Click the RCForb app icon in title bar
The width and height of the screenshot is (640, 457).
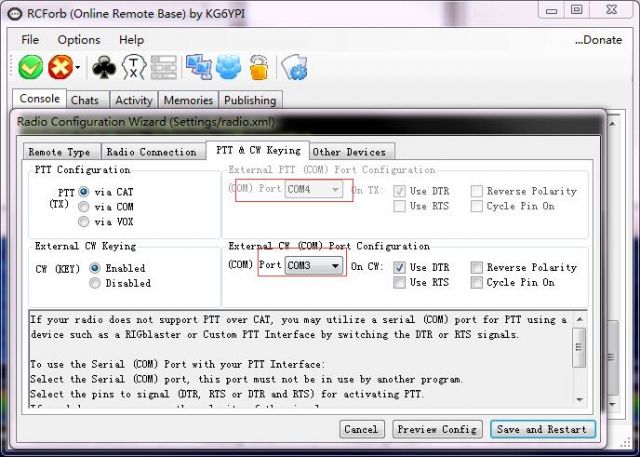(15, 13)
